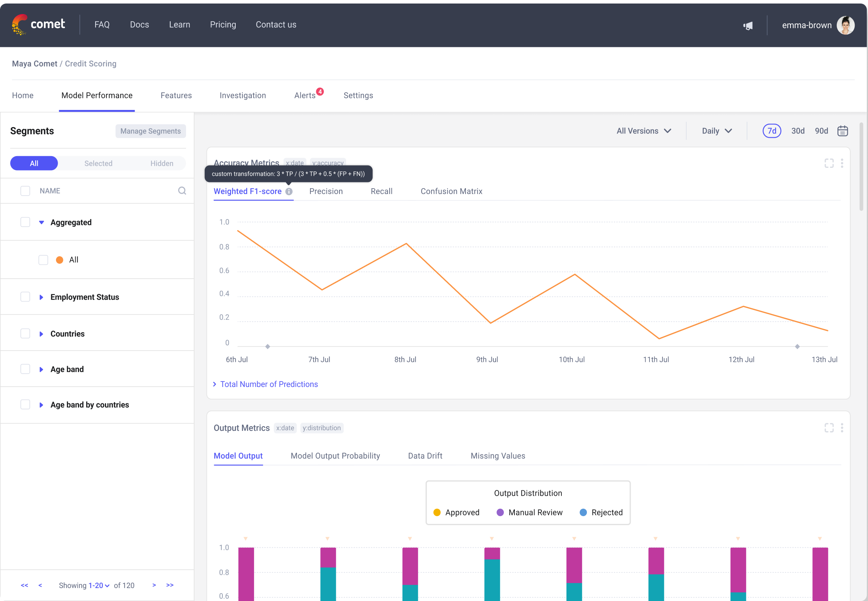Expand Age band by countries group
868x601 pixels.
pos(41,405)
